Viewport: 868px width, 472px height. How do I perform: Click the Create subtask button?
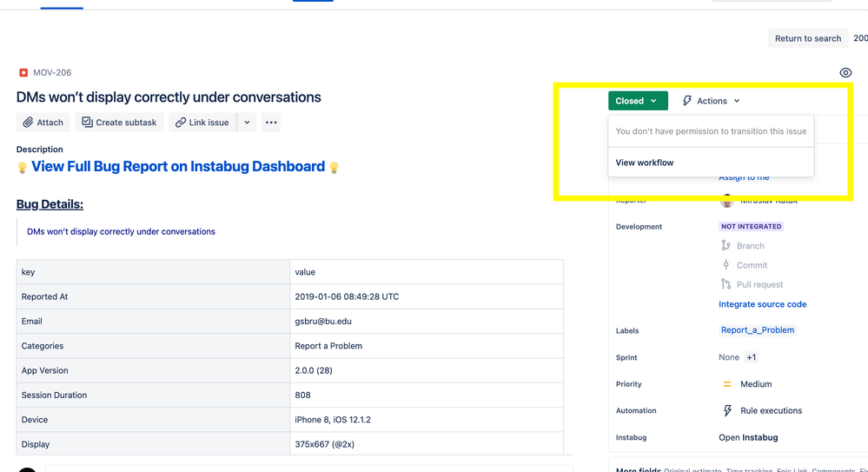click(x=120, y=123)
